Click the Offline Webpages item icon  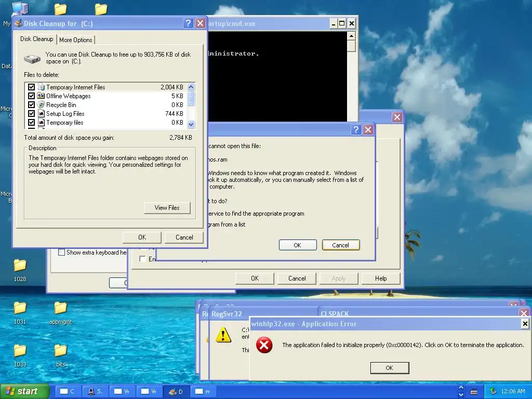tap(41, 96)
